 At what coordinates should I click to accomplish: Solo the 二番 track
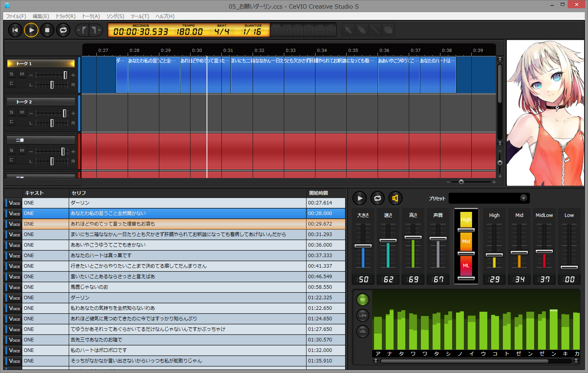click(11, 151)
